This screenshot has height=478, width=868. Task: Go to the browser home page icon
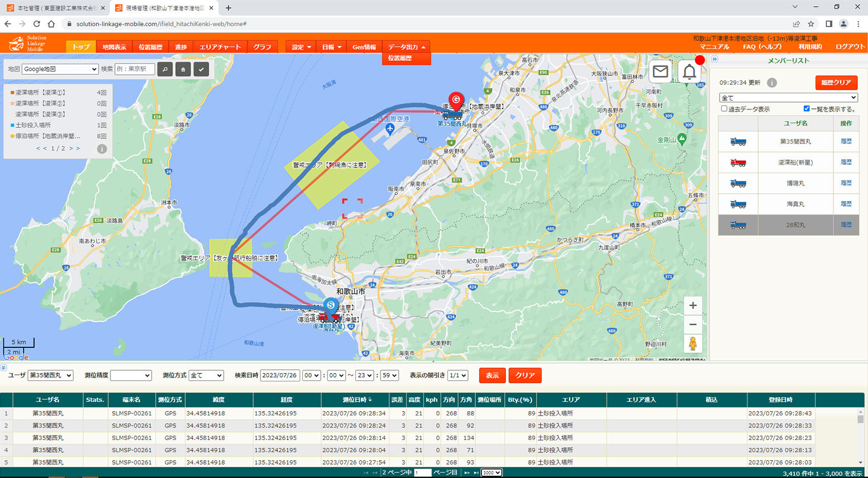pos(51,24)
